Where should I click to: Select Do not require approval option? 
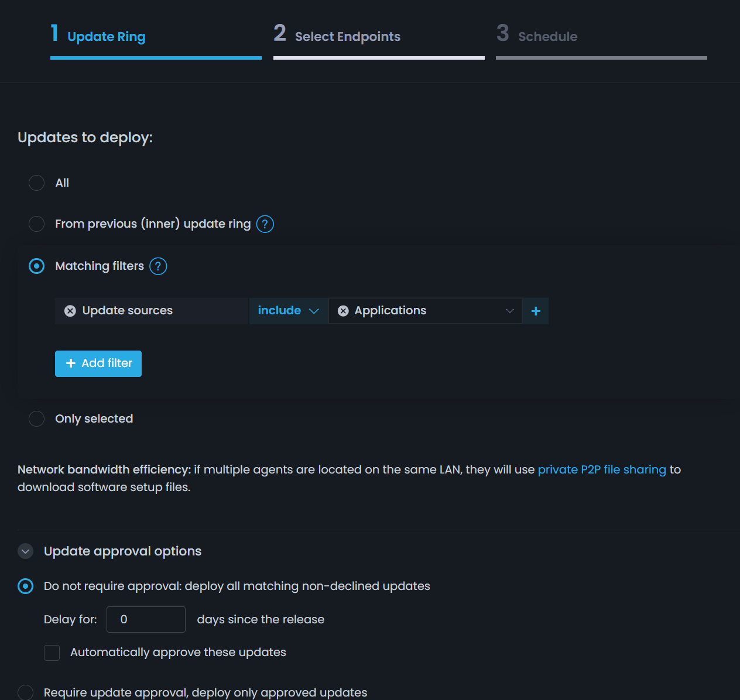(x=25, y=586)
